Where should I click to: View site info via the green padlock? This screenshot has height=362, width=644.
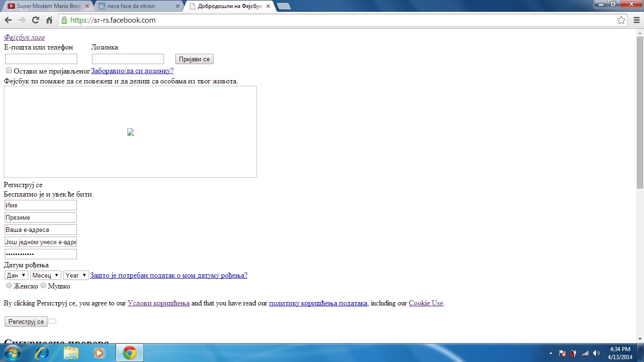64,20
